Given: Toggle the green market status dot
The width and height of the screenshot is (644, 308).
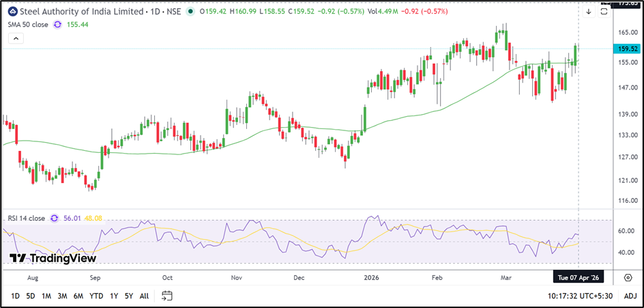Looking at the screenshot, I should point(190,12).
